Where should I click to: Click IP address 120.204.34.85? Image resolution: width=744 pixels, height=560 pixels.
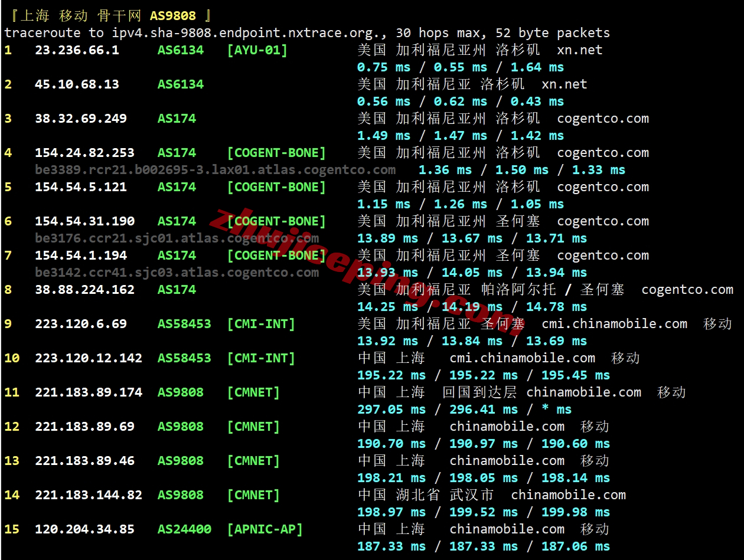[84, 529]
